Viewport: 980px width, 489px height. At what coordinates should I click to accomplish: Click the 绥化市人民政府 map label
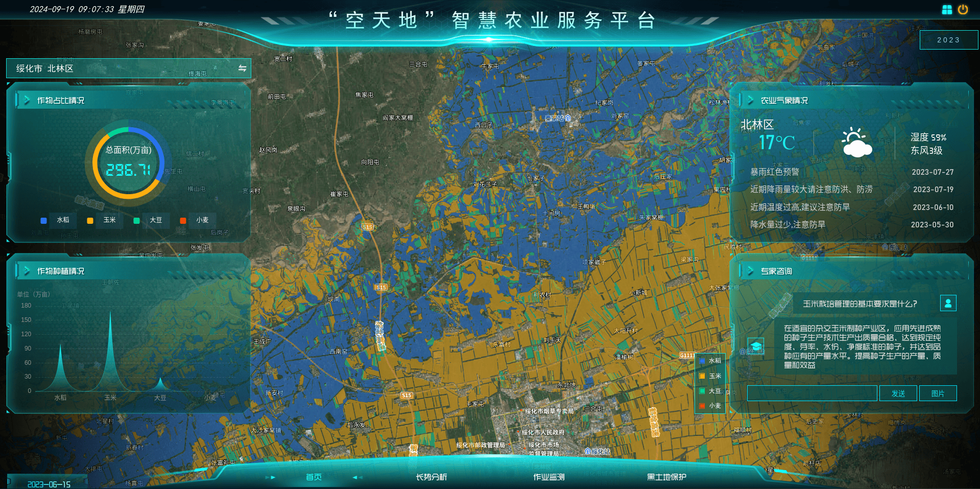coord(543,432)
